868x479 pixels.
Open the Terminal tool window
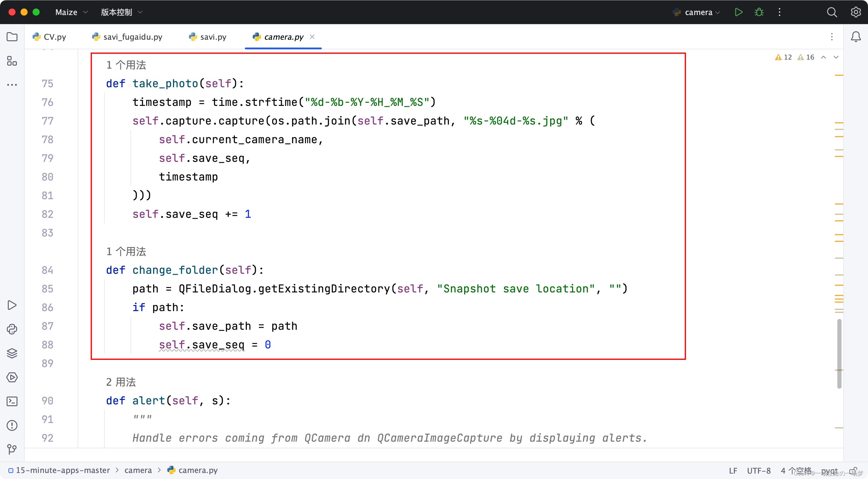pos(12,401)
